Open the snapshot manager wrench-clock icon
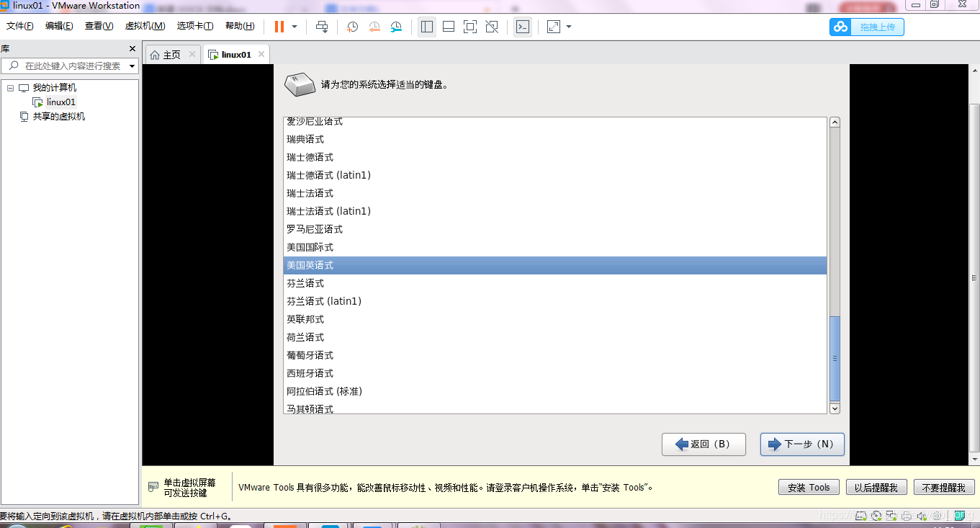 (x=396, y=27)
